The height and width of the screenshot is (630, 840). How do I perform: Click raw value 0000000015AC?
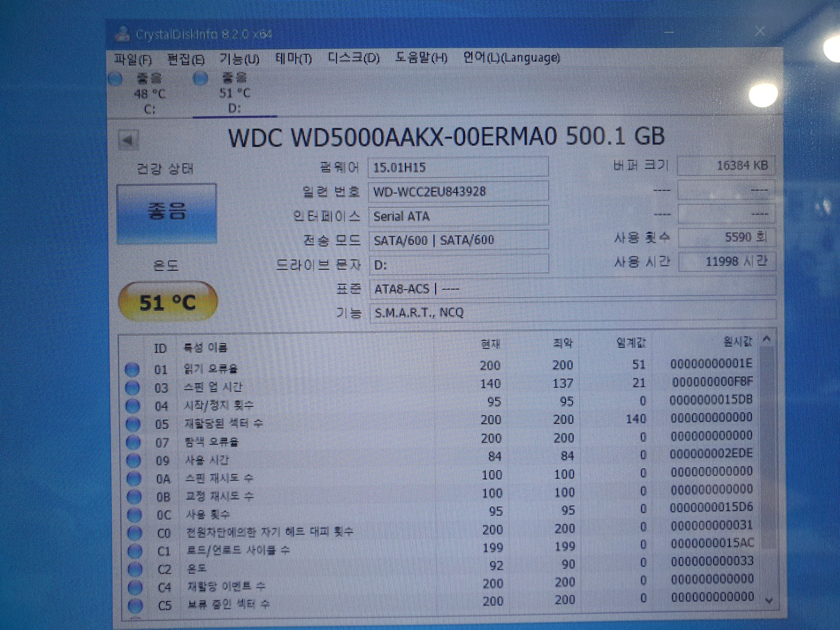coord(712,543)
